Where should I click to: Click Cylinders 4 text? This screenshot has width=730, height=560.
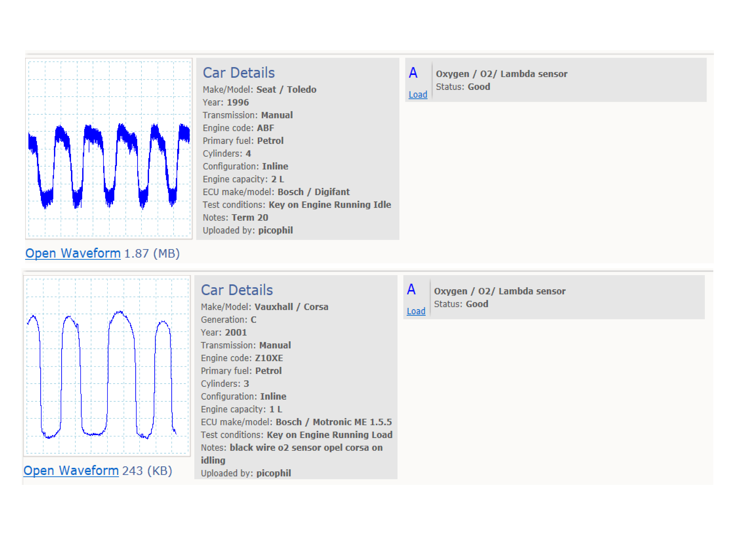tap(227, 154)
